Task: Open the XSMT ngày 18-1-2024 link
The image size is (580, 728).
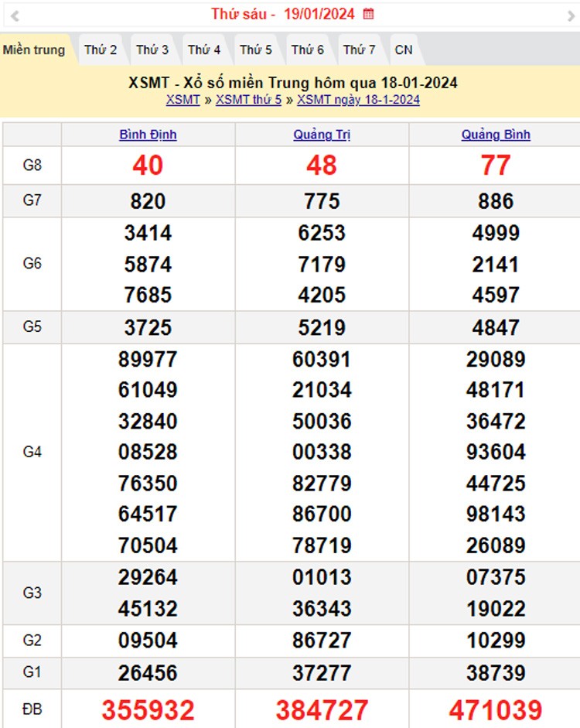Action: [358, 100]
